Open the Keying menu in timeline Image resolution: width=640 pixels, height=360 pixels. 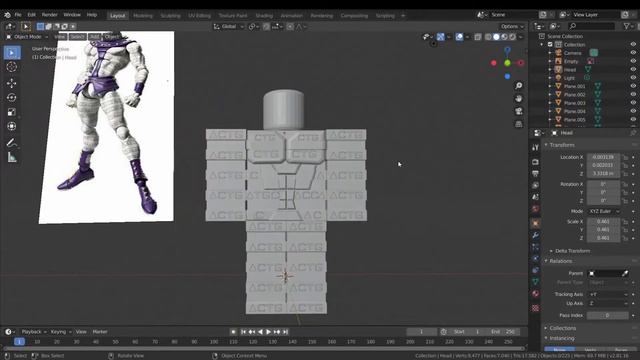click(61, 332)
